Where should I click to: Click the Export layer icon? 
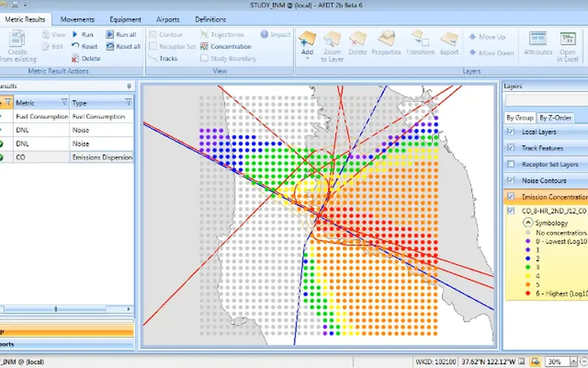[x=449, y=41]
